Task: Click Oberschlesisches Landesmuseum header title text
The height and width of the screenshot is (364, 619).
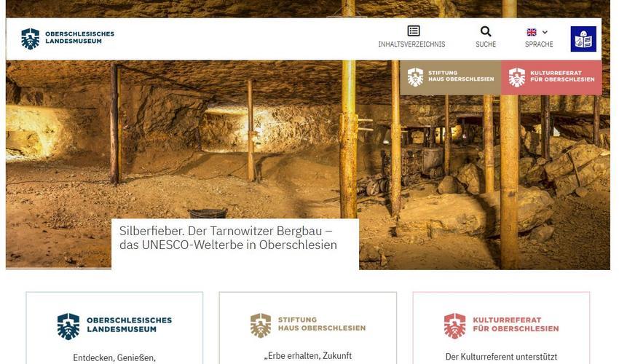Action: coord(80,38)
